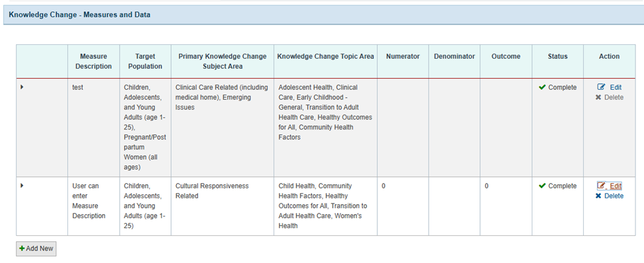Select the Measure Description column header
Screen dimensions: 644x263
coord(94,61)
